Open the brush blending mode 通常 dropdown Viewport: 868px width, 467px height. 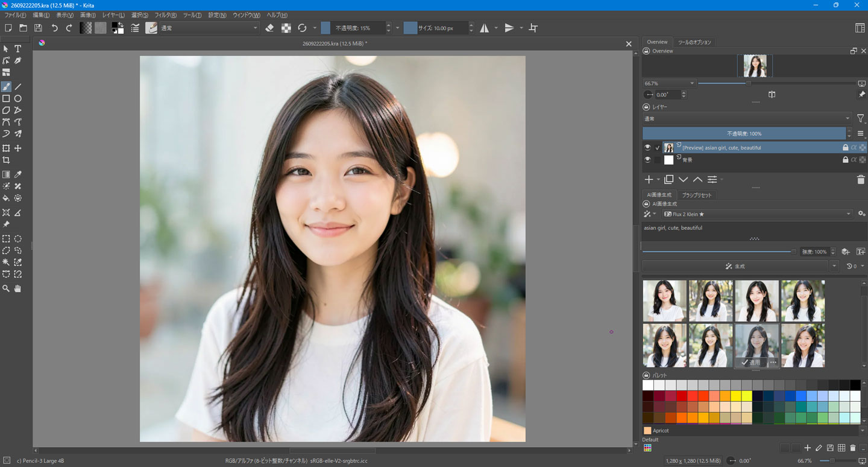(209, 28)
